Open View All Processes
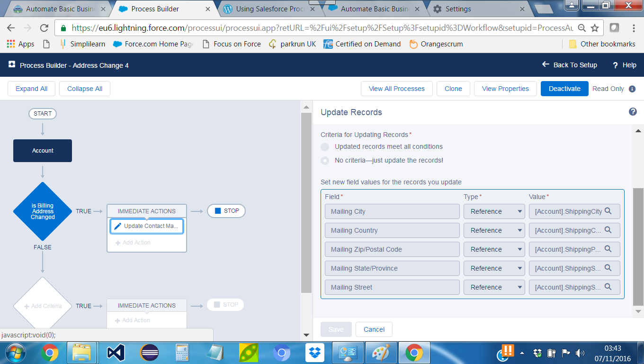 coord(397,89)
